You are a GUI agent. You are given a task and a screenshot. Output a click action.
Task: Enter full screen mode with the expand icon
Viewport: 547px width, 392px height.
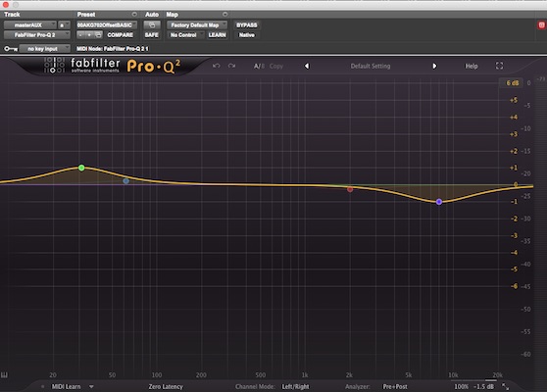(499, 66)
